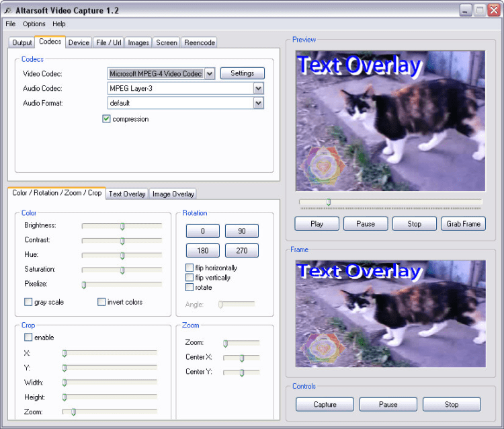This screenshot has height=429, width=504.
Task: Click the frame thumbnail in the Frame panel
Action: coord(390,314)
